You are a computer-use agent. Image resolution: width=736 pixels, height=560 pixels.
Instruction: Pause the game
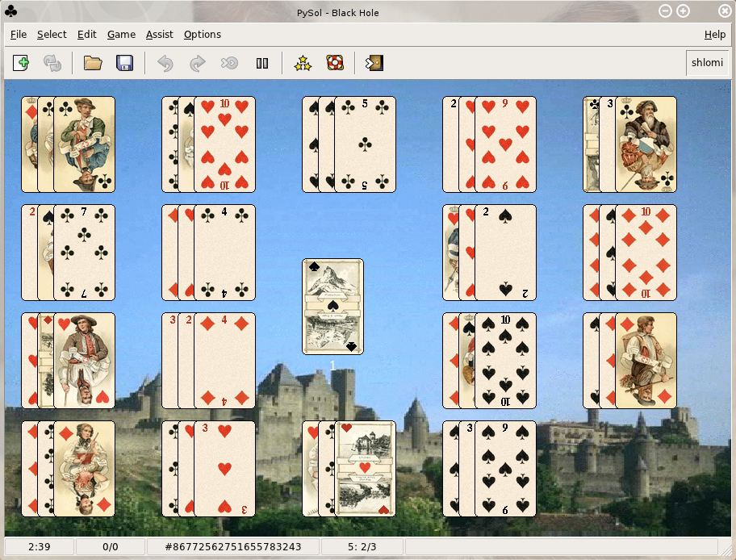pyautogui.click(x=262, y=63)
